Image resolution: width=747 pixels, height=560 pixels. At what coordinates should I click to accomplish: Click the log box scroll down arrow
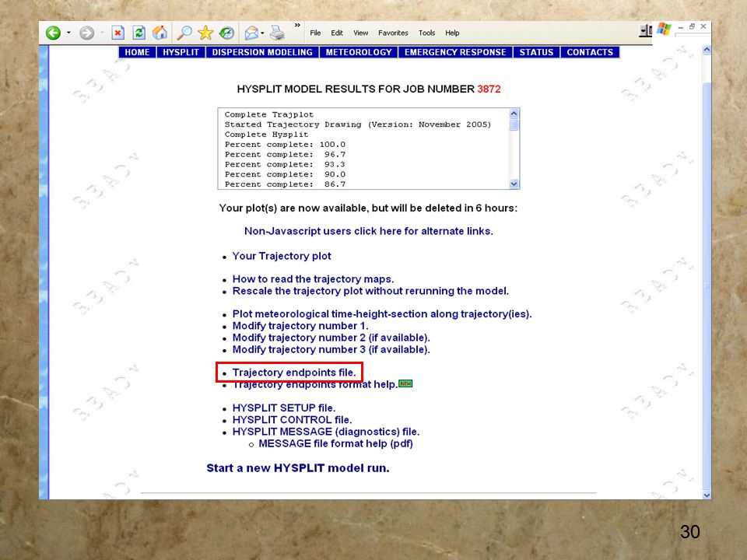tap(514, 184)
